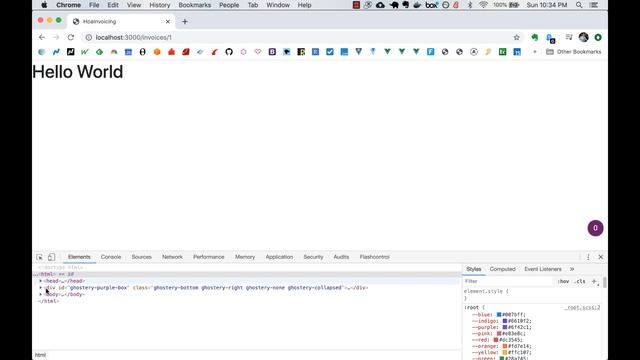Viewport: 640px width, 360px height.
Task: Open the Flashcontrol tab
Action: (374, 257)
